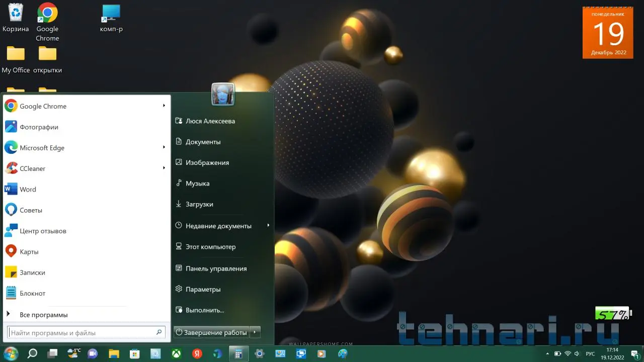Click the Завершение работы button
This screenshot has width=644, height=362.
[211, 332]
